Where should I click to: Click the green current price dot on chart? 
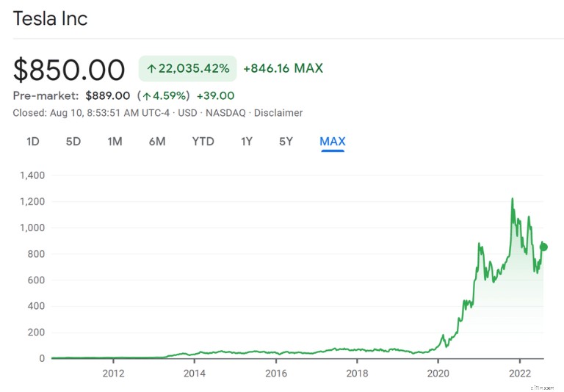click(544, 247)
